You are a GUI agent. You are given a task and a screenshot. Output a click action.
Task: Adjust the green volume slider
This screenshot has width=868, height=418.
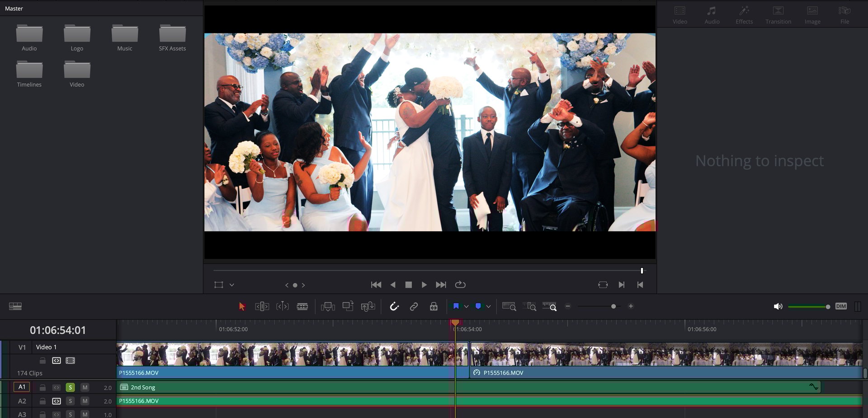click(x=809, y=307)
